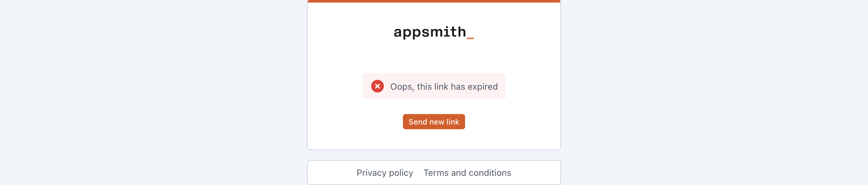Click the word 'Terms' in the footer
This screenshot has width=868, height=185.
pos(436,173)
